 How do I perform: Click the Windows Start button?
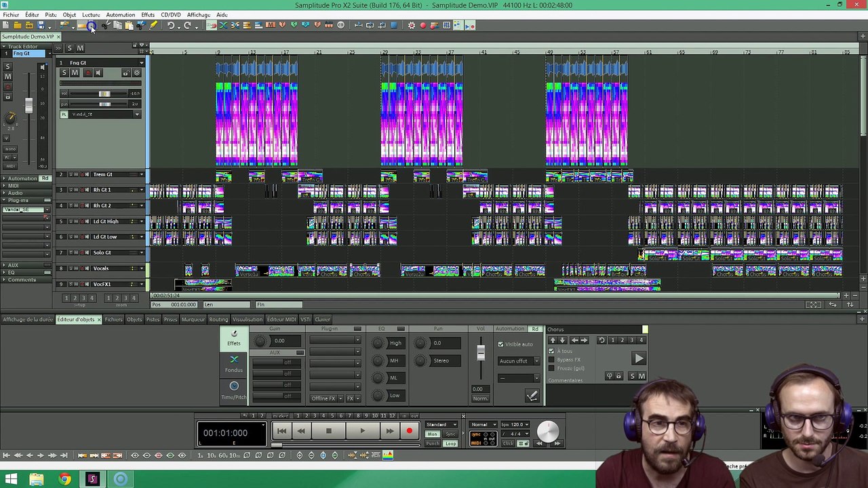point(10,479)
